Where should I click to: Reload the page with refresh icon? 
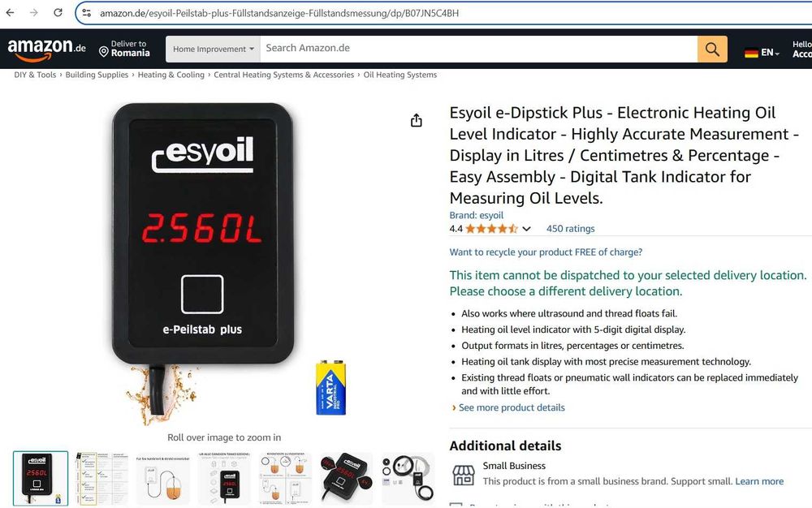tap(58, 13)
